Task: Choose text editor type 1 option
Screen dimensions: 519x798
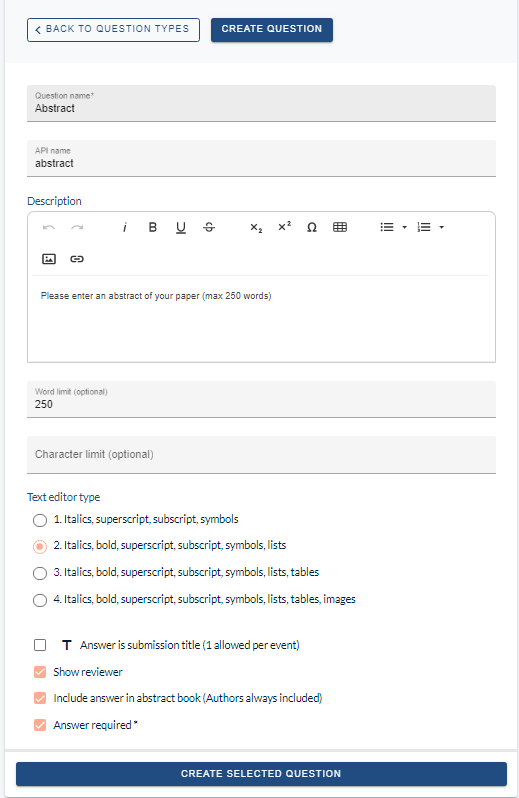Action: point(40,520)
